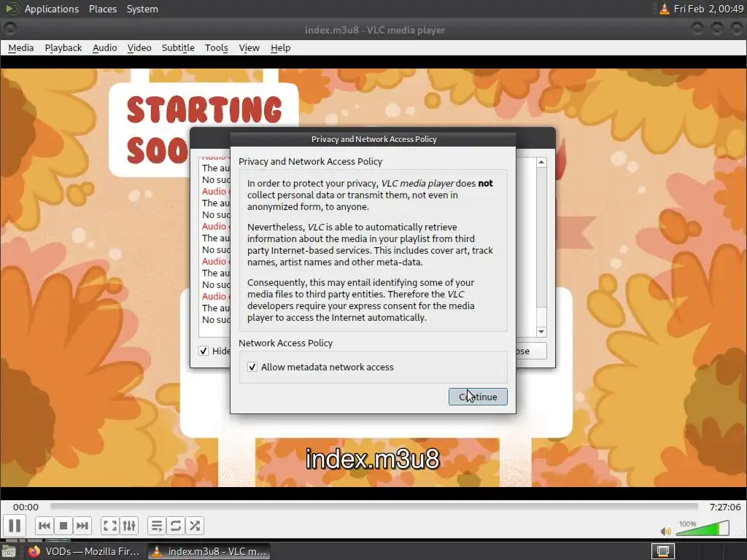Toggle random shuffle playback
The height and width of the screenshot is (560, 747).
194,526
